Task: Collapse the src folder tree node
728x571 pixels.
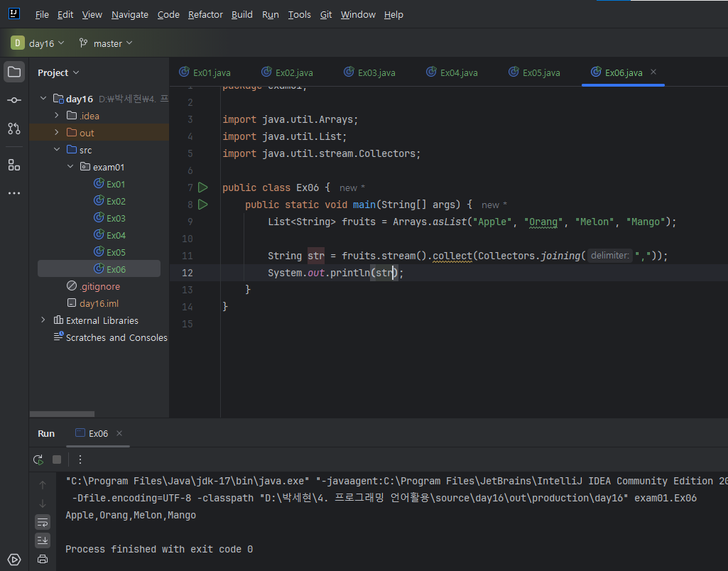Action: tap(57, 150)
